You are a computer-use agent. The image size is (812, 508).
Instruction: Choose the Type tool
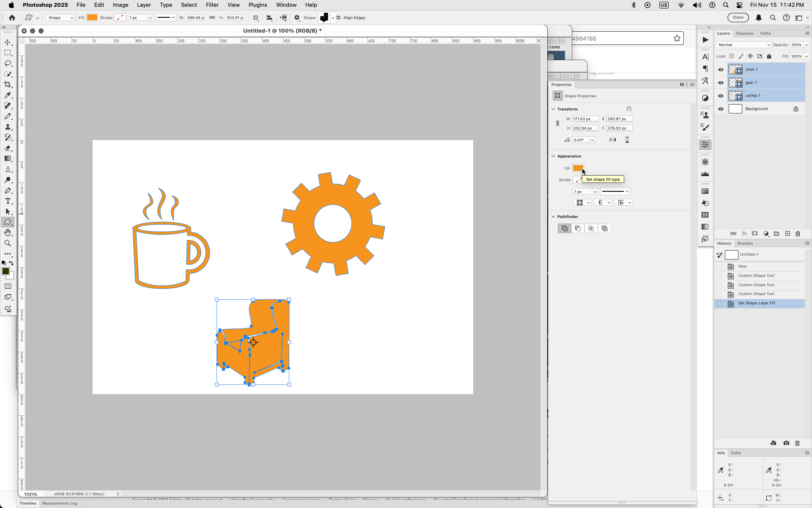tap(8, 201)
